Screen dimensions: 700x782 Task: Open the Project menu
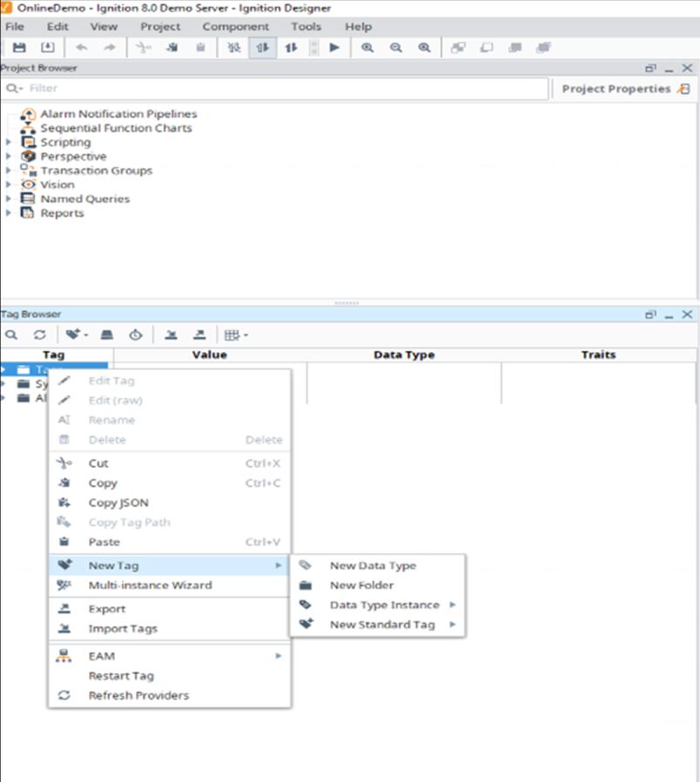(160, 26)
